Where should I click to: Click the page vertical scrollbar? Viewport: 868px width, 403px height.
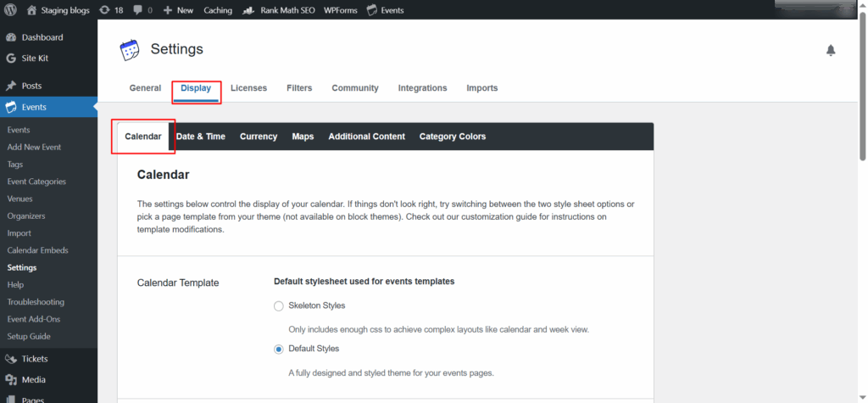click(863, 89)
